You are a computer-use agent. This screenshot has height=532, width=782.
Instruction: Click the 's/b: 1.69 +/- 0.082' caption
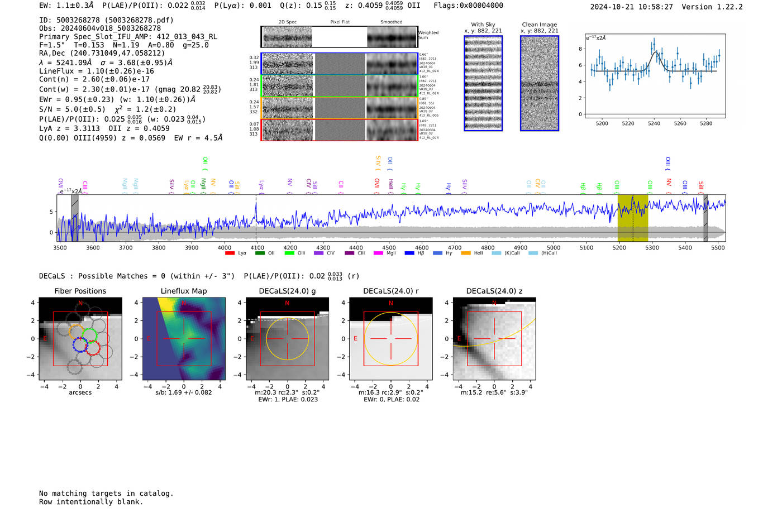coord(184,392)
